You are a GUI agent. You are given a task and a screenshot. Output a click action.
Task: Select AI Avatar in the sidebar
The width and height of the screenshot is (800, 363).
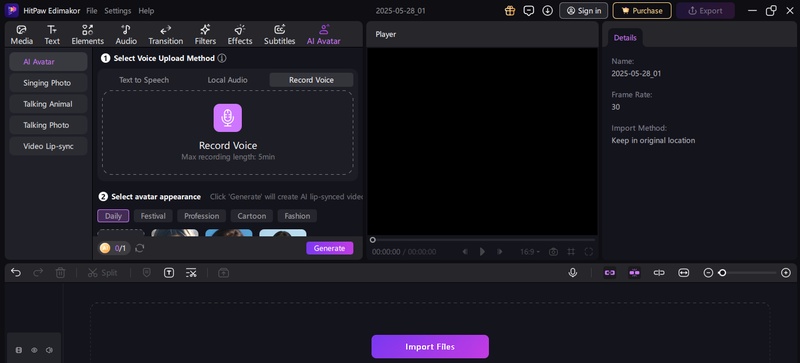pos(48,62)
